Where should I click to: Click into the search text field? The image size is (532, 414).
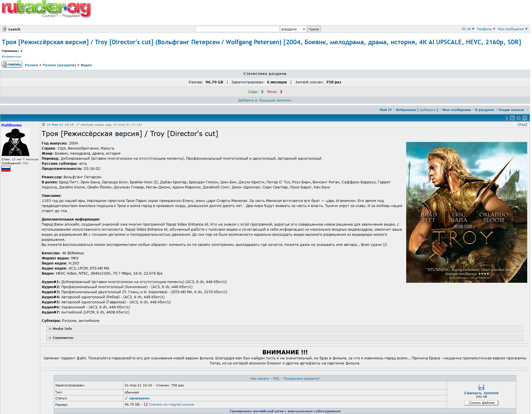(x=237, y=29)
